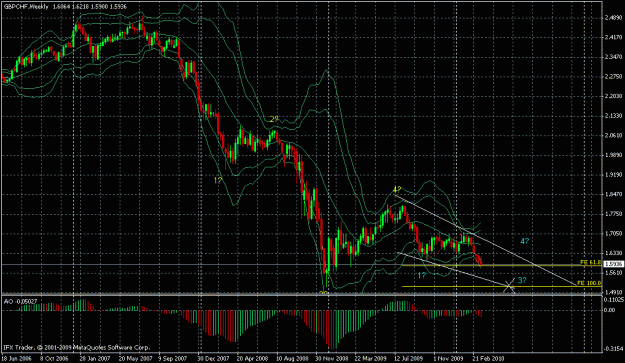The width and height of the screenshot is (625, 363).
Task: Click the 18 Jun 2006 date label
Action: (x=18, y=358)
